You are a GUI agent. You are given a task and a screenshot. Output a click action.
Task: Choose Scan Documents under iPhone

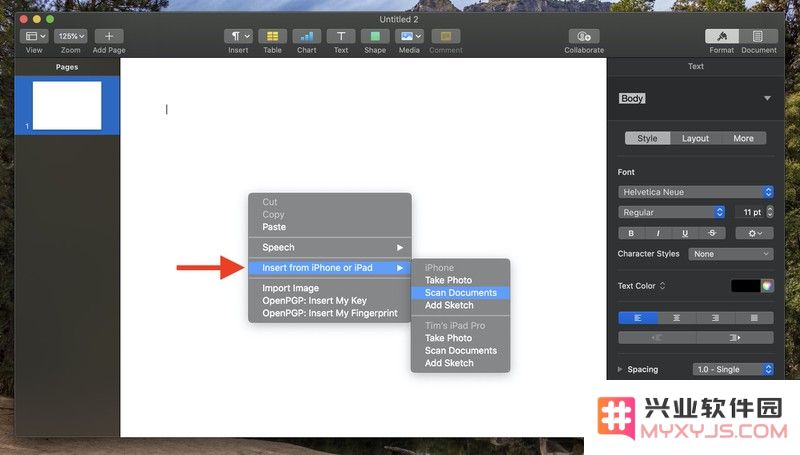460,293
